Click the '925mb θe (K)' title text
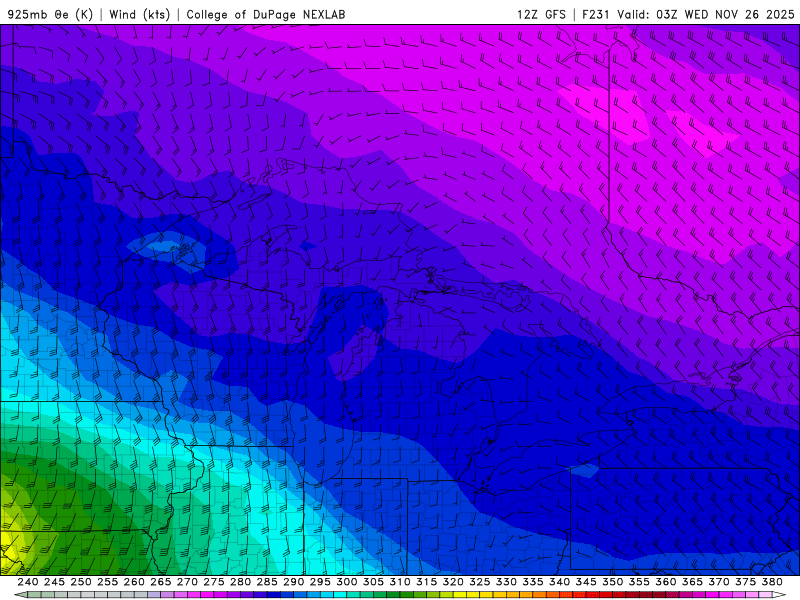The width and height of the screenshot is (800, 600). pyautogui.click(x=50, y=14)
